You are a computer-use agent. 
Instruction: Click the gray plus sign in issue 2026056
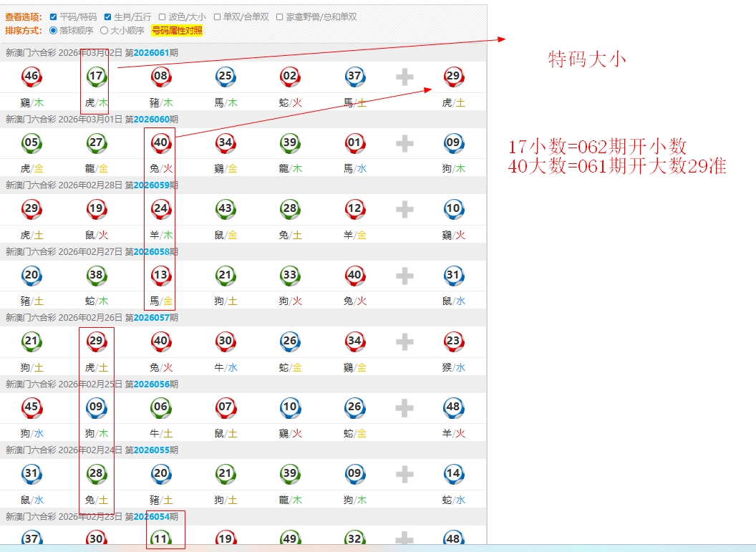[x=404, y=407]
